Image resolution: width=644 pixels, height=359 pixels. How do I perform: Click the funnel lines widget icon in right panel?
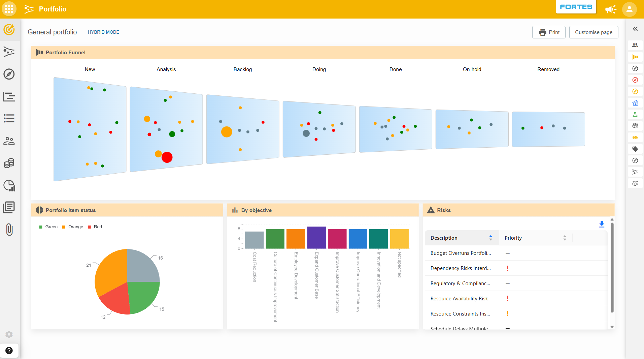(x=635, y=172)
